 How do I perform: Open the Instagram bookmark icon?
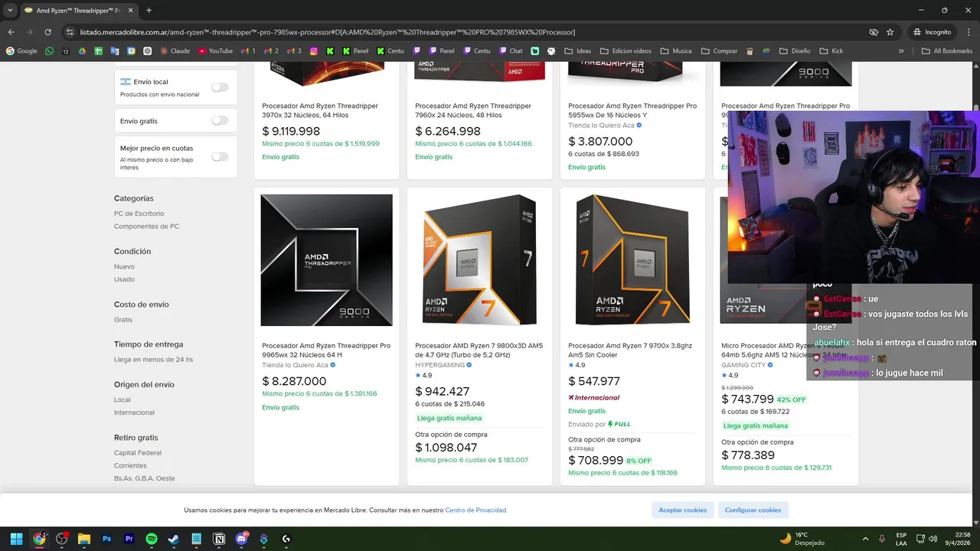314,51
